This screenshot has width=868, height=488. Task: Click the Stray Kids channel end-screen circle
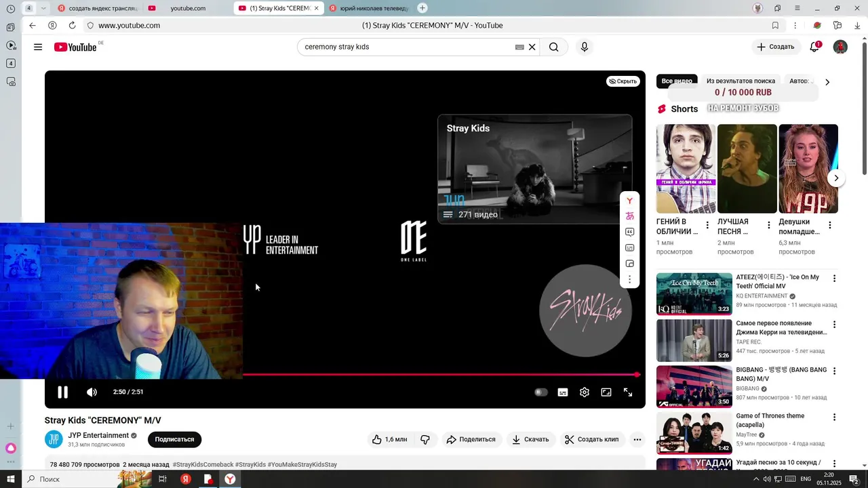click(585, 310)
